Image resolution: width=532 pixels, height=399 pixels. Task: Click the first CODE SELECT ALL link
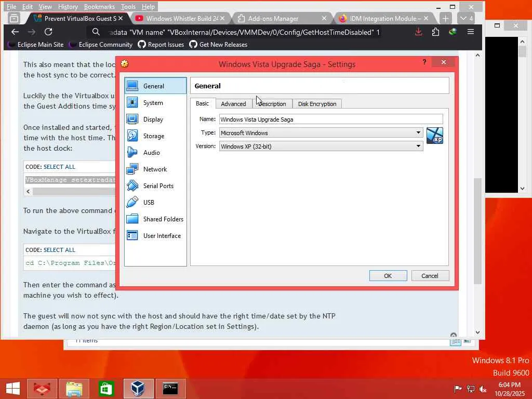59,167
